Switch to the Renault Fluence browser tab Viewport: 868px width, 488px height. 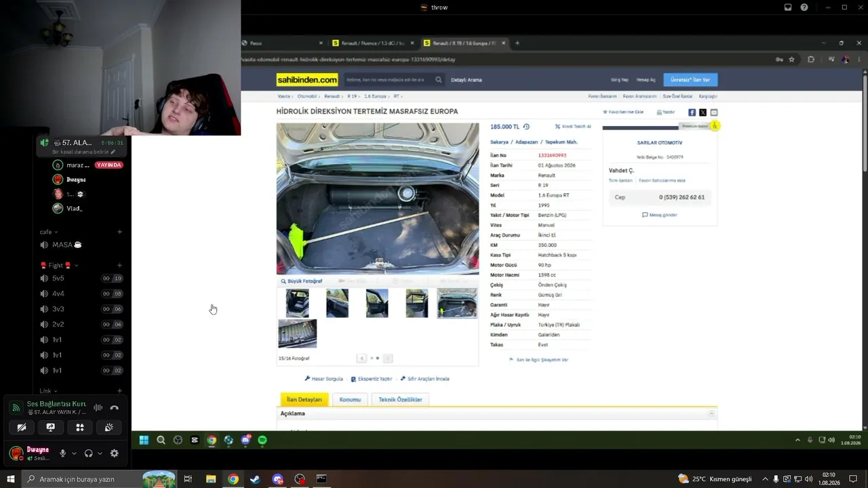pyautogui.click(x=373, y=43)
